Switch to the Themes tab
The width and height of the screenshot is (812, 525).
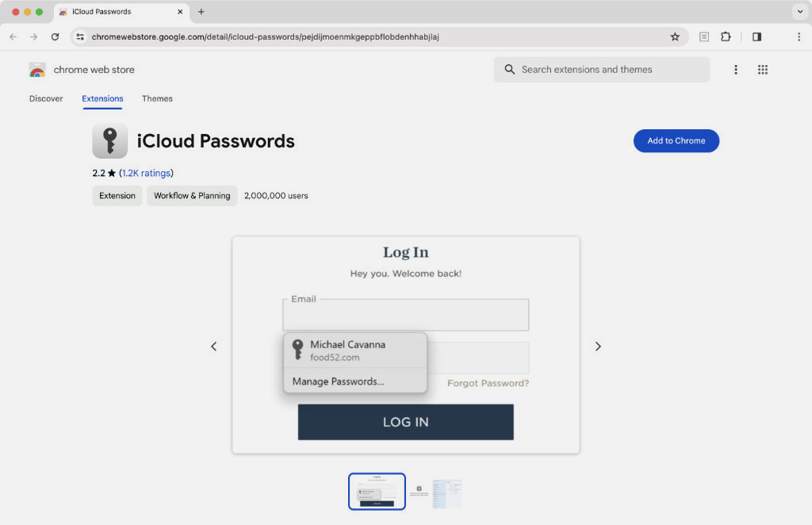(157, 98)
